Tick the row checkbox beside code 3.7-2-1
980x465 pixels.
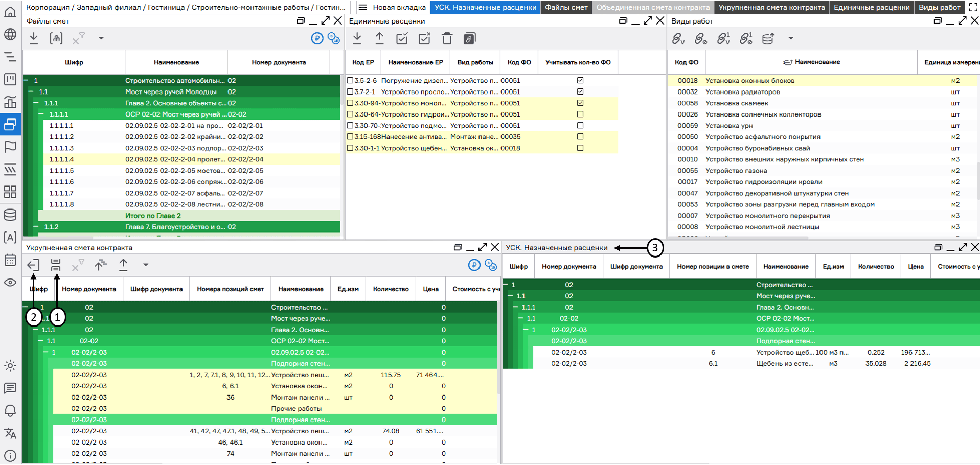[350, 92]
